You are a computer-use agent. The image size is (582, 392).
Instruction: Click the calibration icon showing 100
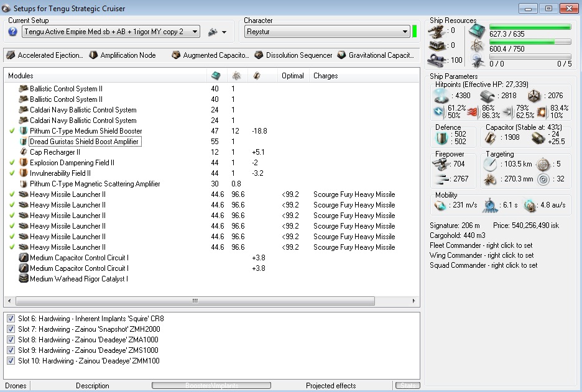437,60
